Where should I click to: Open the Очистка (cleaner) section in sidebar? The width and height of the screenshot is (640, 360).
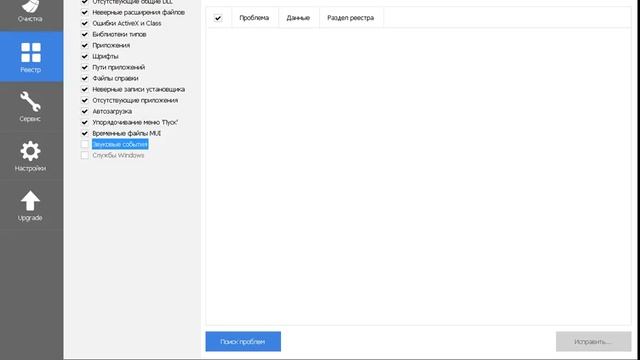pyautogui.click(x=30, y=12)
